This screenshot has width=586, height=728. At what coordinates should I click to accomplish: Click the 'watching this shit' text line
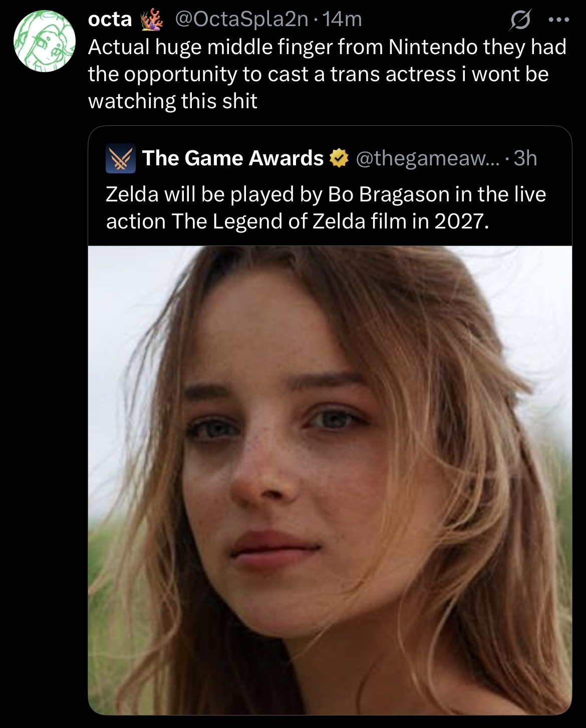pos(173,101)
